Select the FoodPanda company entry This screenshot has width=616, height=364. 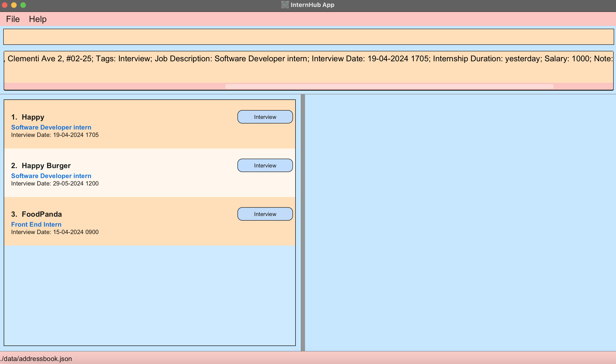click(42, 214)
